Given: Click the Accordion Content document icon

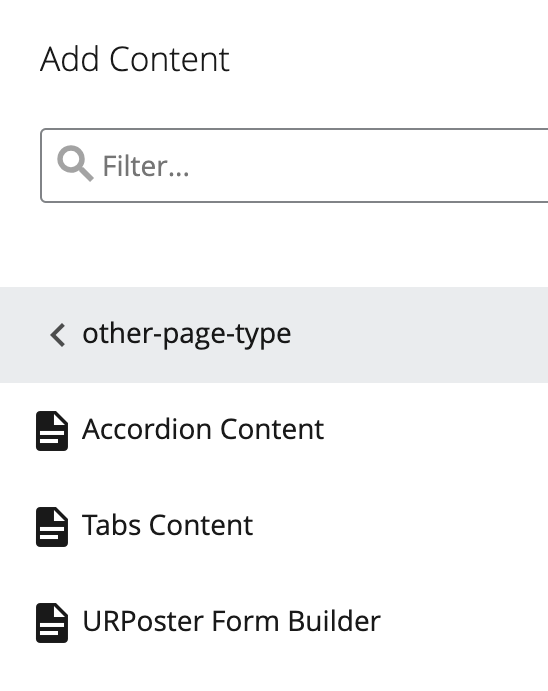Looking at the screenshot, I should click(x=52, y=431).
